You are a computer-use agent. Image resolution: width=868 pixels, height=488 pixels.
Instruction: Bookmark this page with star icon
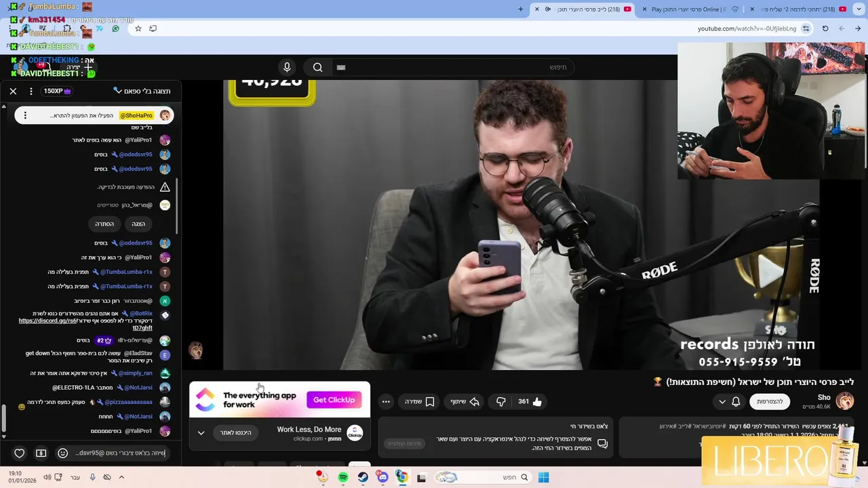point(138,28)
